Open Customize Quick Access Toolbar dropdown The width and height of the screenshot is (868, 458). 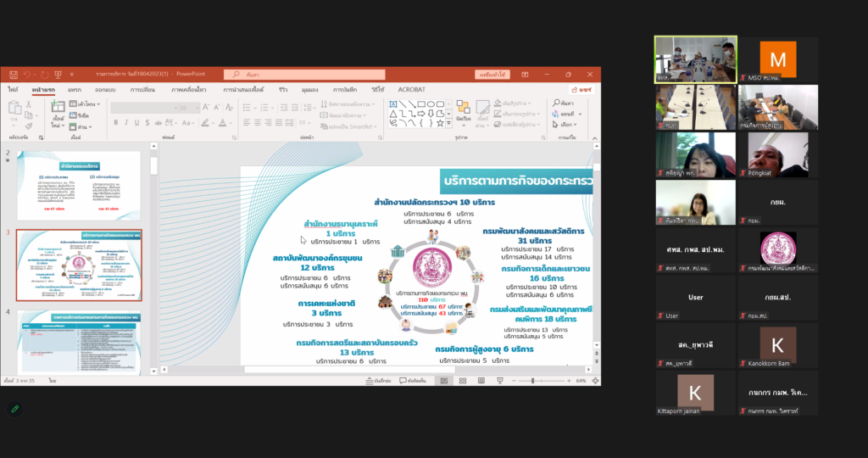(x=71, y=74)
